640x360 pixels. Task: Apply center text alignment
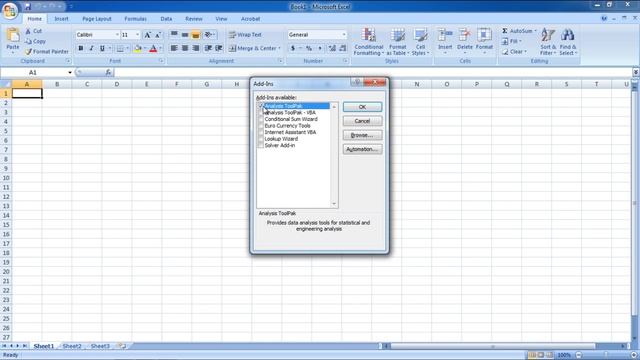coord(185,49)
